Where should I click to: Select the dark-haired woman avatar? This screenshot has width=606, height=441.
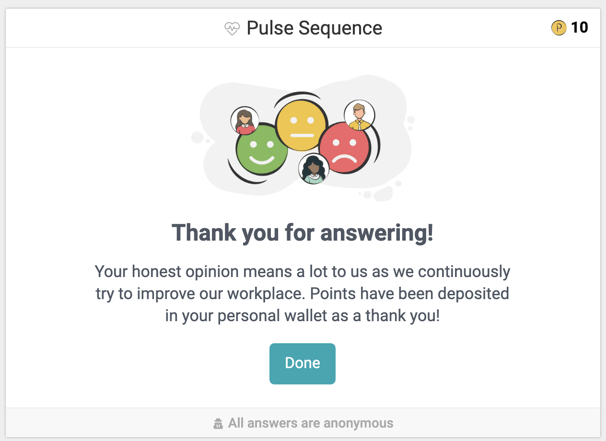pos(314,169)
